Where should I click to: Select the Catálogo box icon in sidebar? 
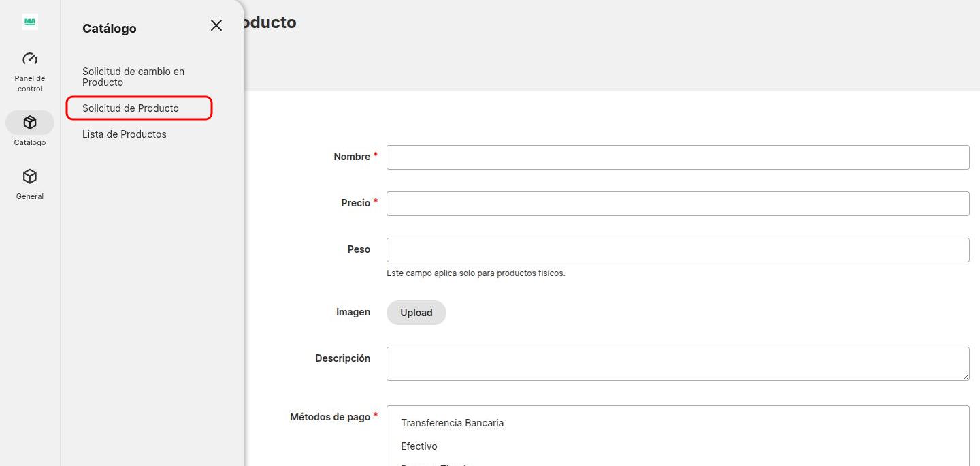pyautogui.click(x=29, y=121)
